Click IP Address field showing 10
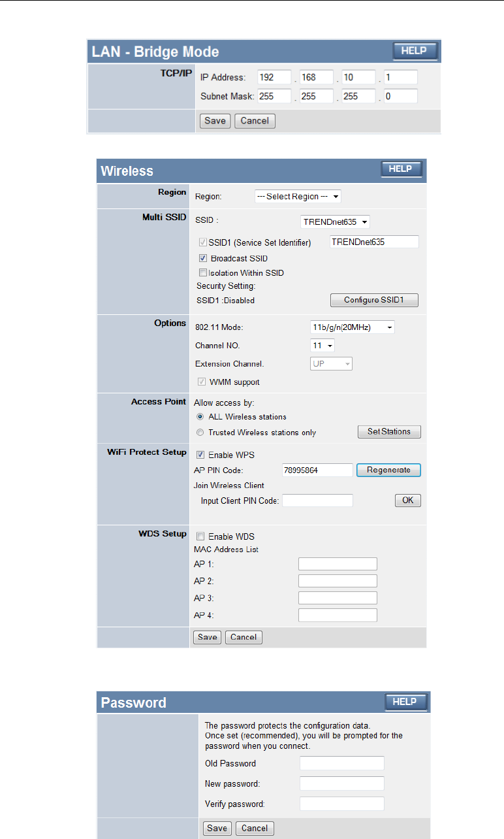The height and width of the screenshot is (839, 504). coord(358,77)
